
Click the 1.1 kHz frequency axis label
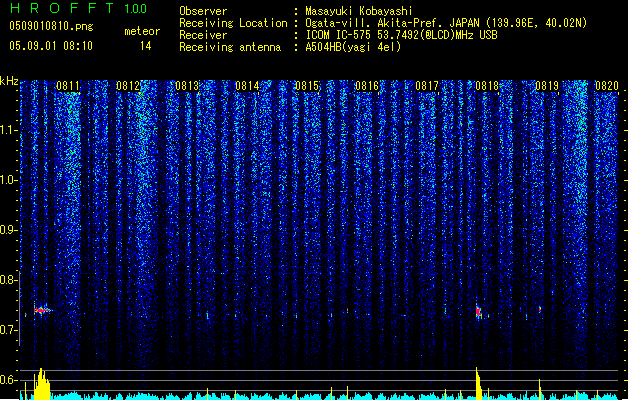click(7, 130)
